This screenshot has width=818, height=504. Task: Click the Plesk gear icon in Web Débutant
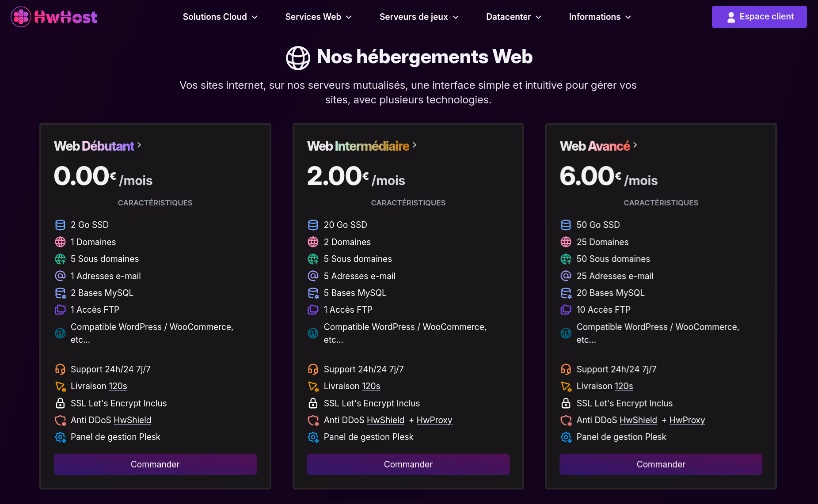(60, 437)
